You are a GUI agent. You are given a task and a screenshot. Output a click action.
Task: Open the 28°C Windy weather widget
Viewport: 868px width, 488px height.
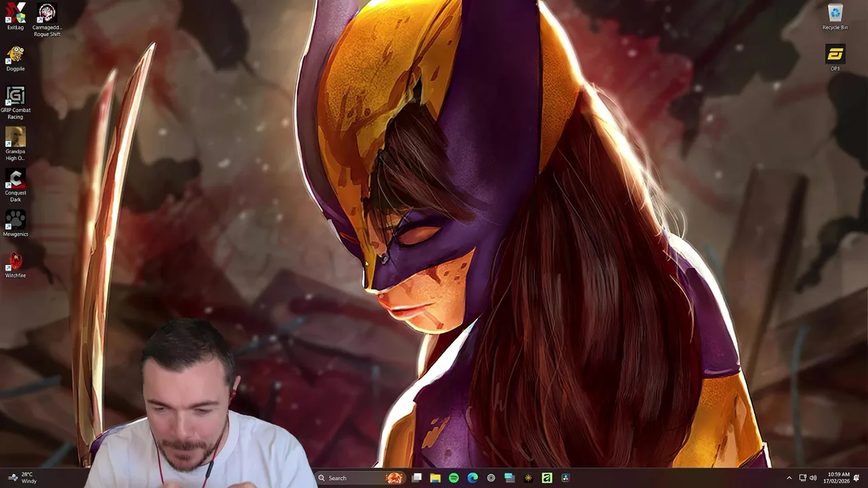click(x=22, y=478)
